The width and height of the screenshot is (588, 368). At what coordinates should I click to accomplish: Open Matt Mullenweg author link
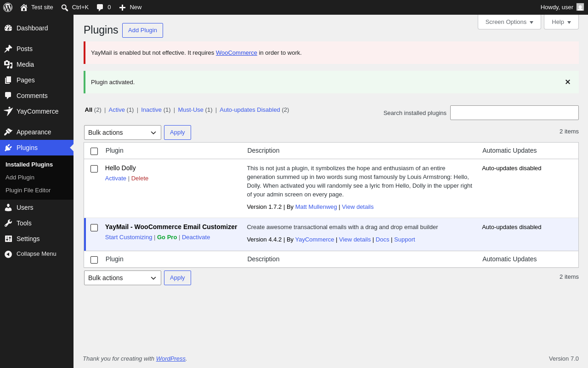(316, 207)
